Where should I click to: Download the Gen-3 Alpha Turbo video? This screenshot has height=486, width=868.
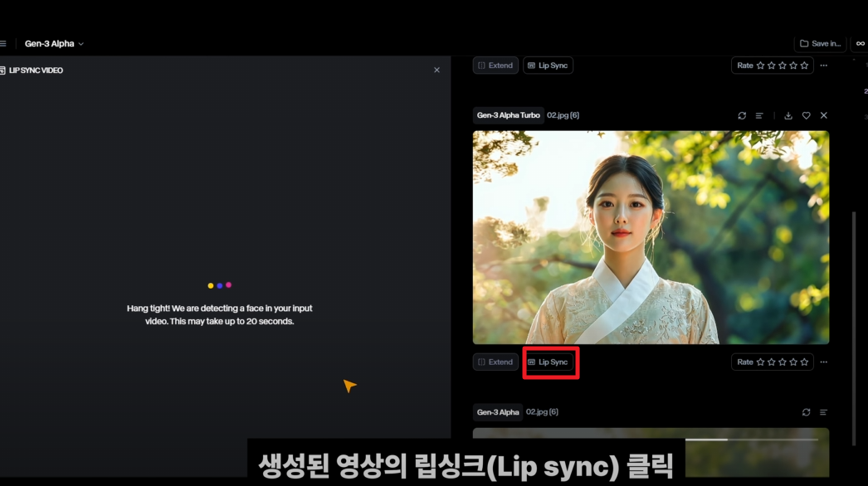click(x=788, y=115)
